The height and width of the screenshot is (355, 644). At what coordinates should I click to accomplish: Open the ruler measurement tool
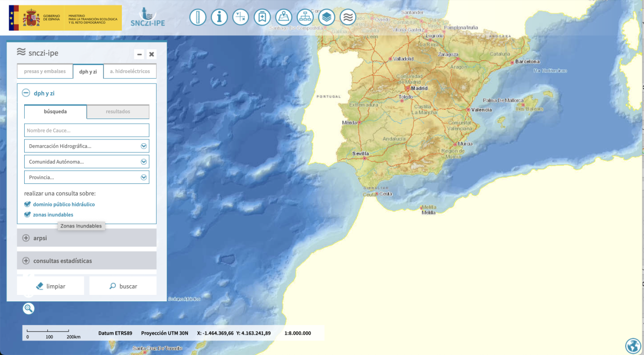(197, 17)
